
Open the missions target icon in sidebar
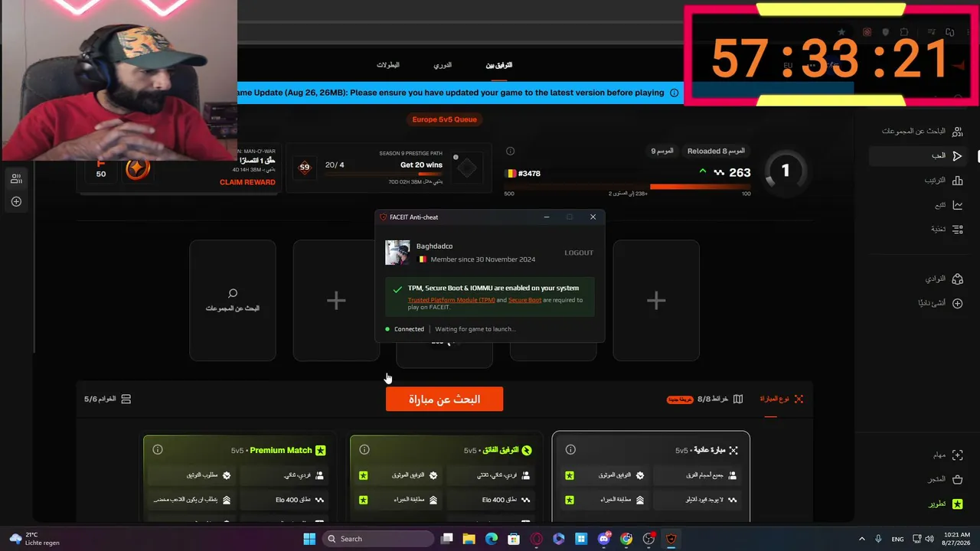pyautogui.click(x=957, y=455)
